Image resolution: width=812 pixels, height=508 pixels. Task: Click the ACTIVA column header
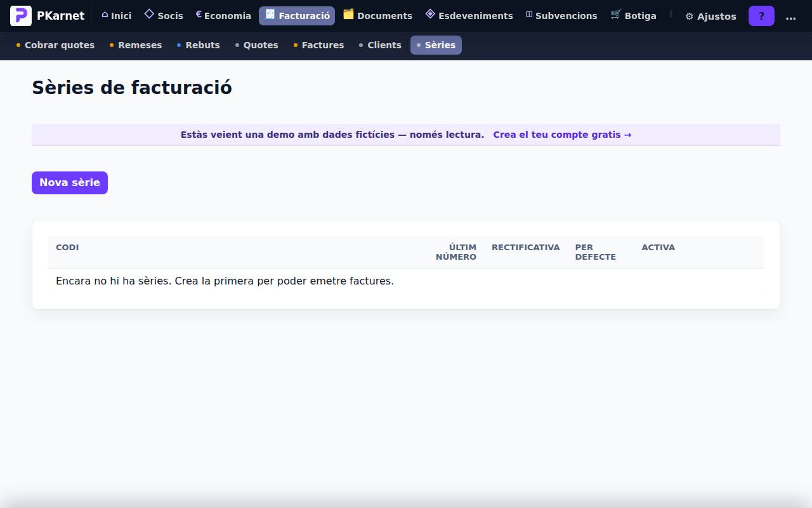[658, 248]
